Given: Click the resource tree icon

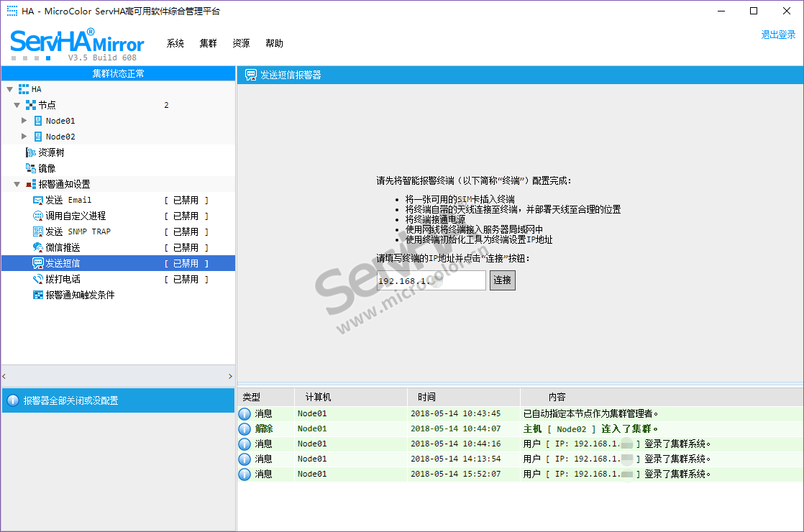Looking at the screenshot, I should [x=31, y=152].
